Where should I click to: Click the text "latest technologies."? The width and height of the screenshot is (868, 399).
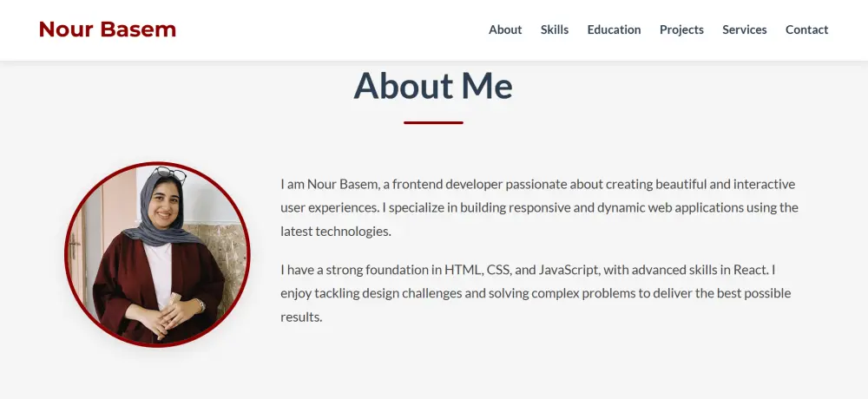point(336,232)
